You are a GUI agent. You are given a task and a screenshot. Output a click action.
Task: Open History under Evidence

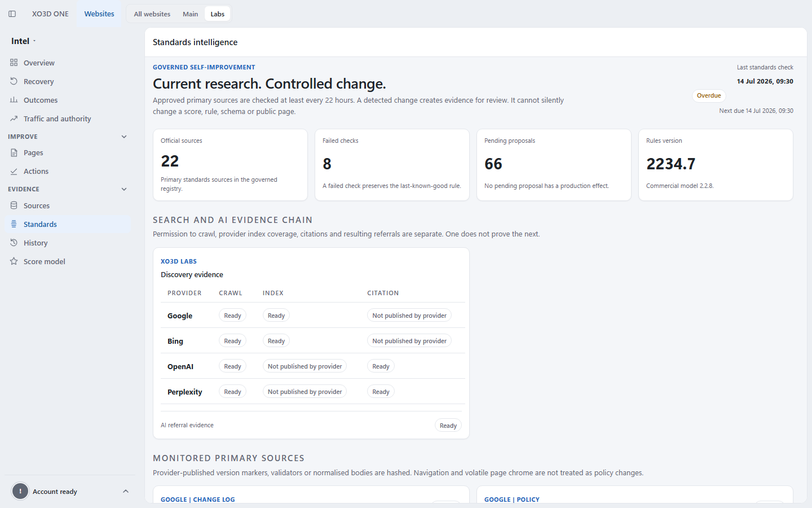pos(68,243)
